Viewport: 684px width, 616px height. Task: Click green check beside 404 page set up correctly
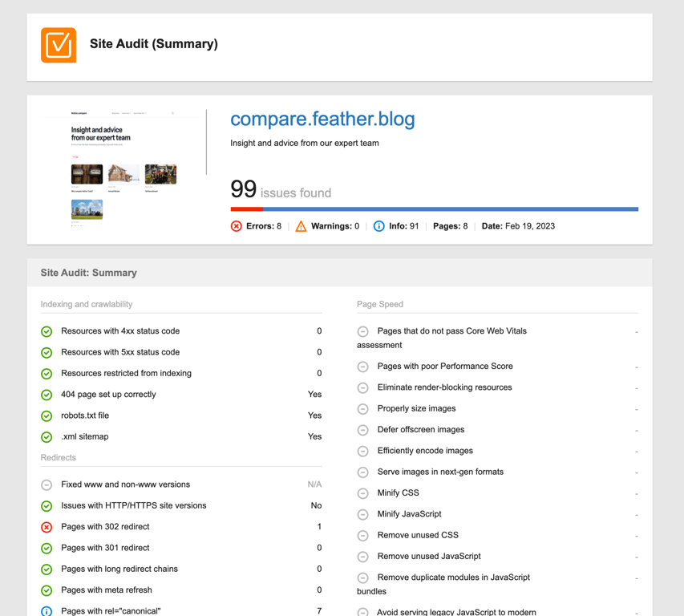click(x=47, y=395)
